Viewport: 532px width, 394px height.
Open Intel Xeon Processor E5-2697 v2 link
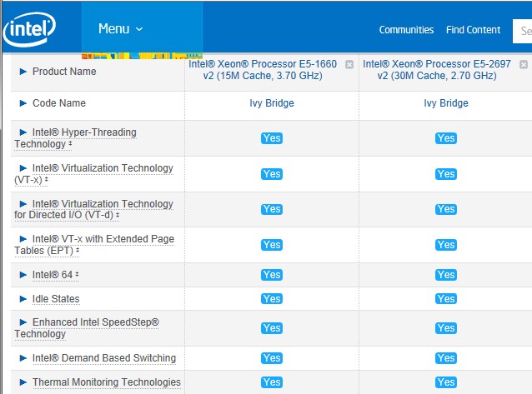coord(437,70)
